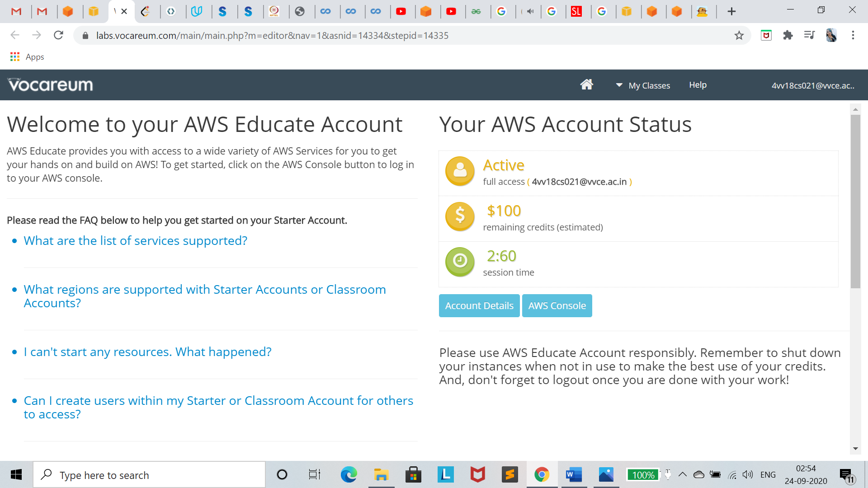Click the dollar credits icon
Image resolution: width=868 pixels, height=488 pixels.
click(x=460, y=216)
